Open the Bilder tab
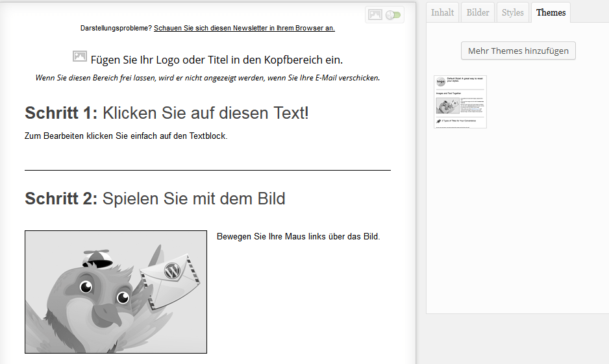The image size is (609, 364). tap(478, 13)
